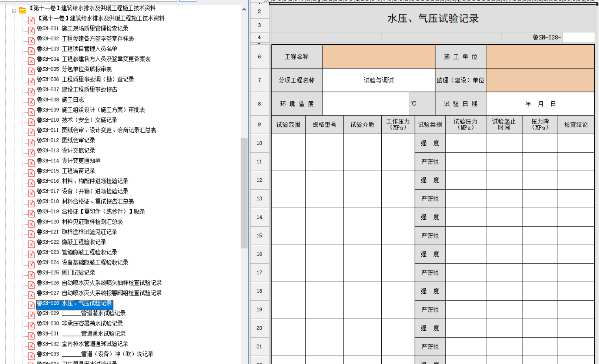Select the document icon for 鲁SN-019
The image size is (599, 364).
(31, 213)
